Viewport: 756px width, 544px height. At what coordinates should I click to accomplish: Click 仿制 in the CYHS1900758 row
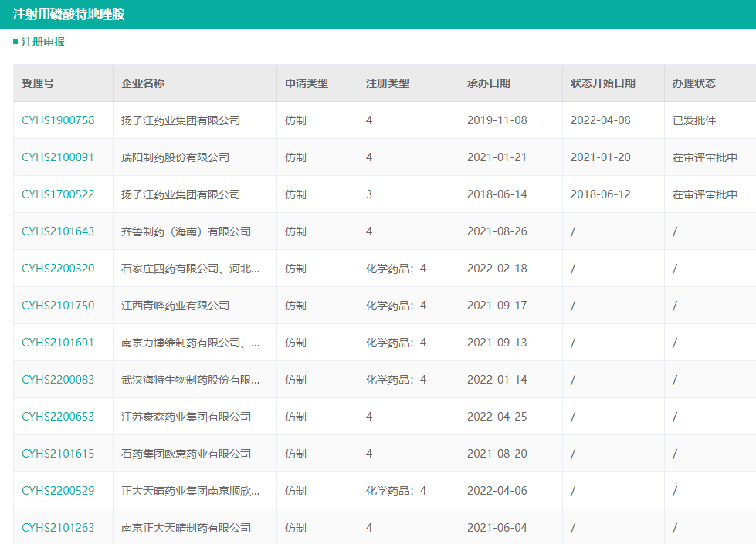click(x=296, y=120)
